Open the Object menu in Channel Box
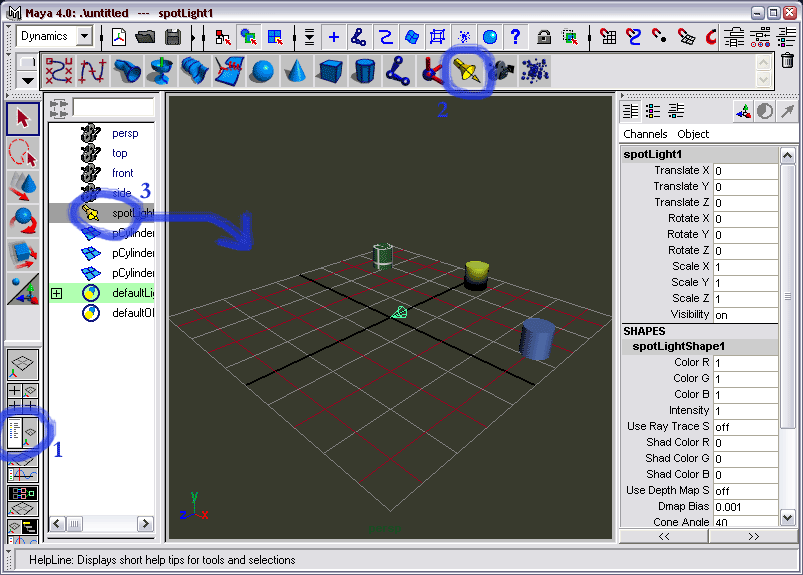Image resolution: width=803 pixels, height=575 pixels. [x=693, y=134]
